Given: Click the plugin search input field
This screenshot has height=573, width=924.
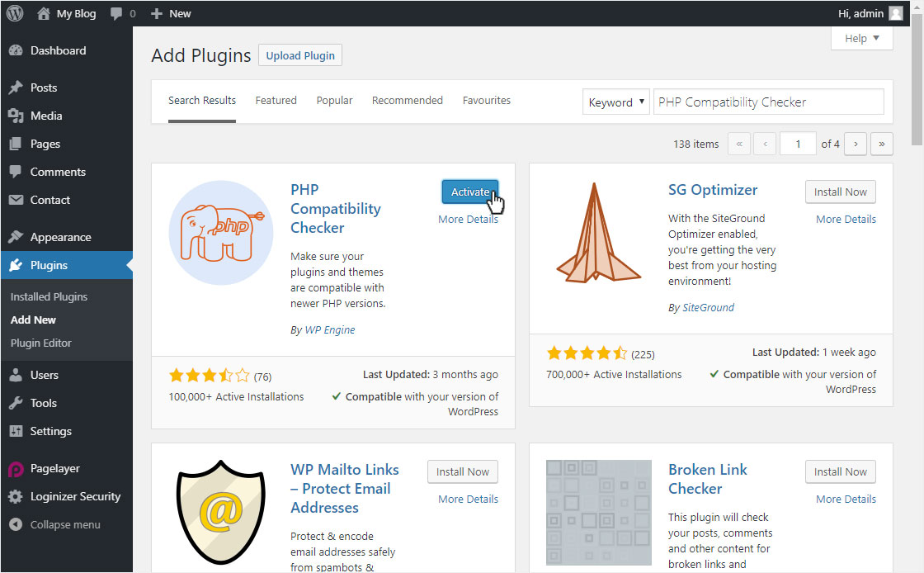Looking at the screenshot, I should pyautogui.click(x=768, y=102).
